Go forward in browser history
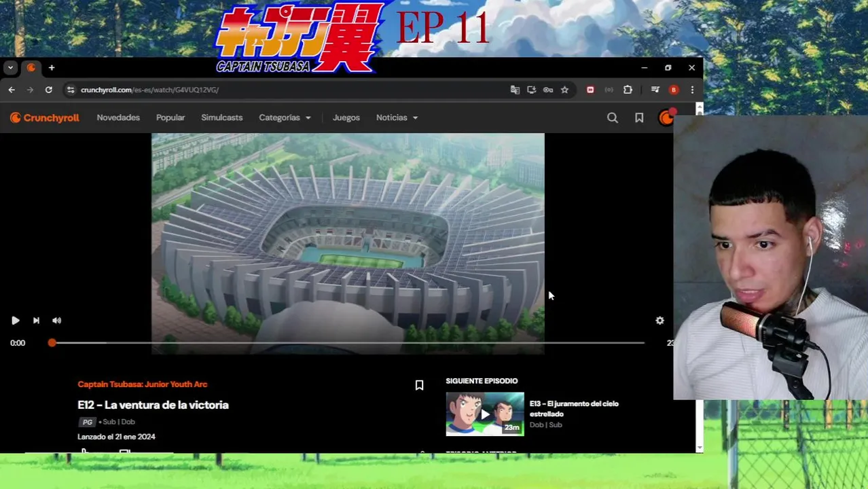The image size is (868, 489). point(30,90)
